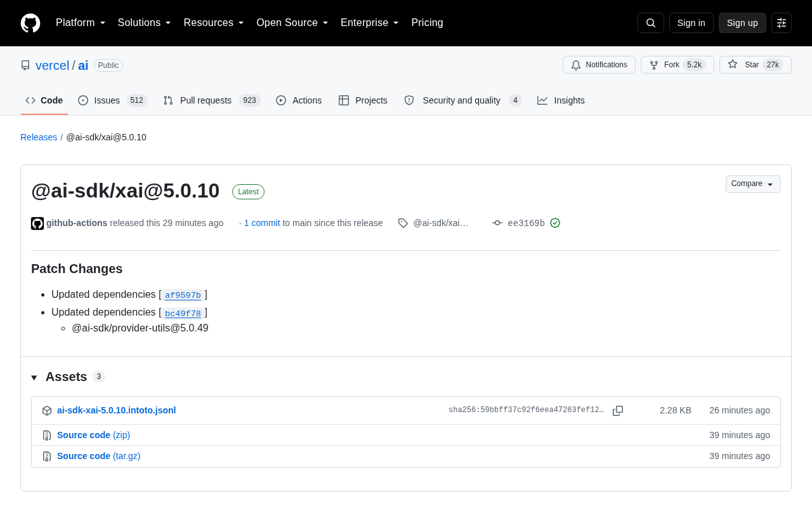
Task: Expand the Platform menu
Action: [81, 23]
